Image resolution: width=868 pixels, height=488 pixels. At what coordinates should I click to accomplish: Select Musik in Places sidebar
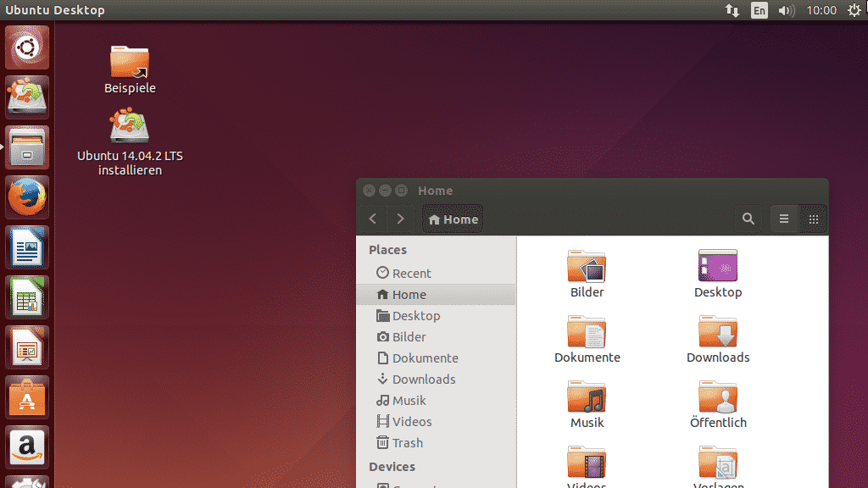click(437, 401)
